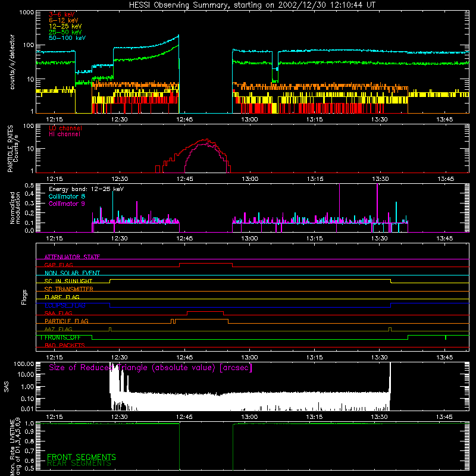Select the NON_SOLAR_EVENT flag label
The height and width of the screenshot is (476, 476).
[72, 273]
